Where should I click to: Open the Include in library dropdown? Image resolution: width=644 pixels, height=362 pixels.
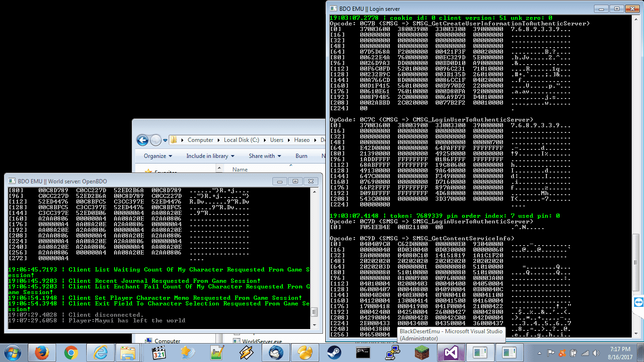pyautogui.click(x=211, y=156)
